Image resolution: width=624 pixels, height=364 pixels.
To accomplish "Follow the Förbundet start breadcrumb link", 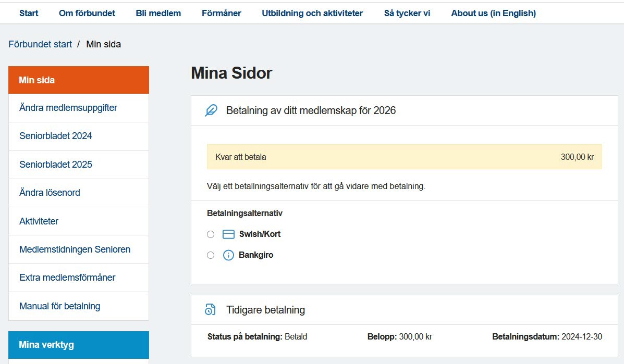I will click(x=40, y=44).
